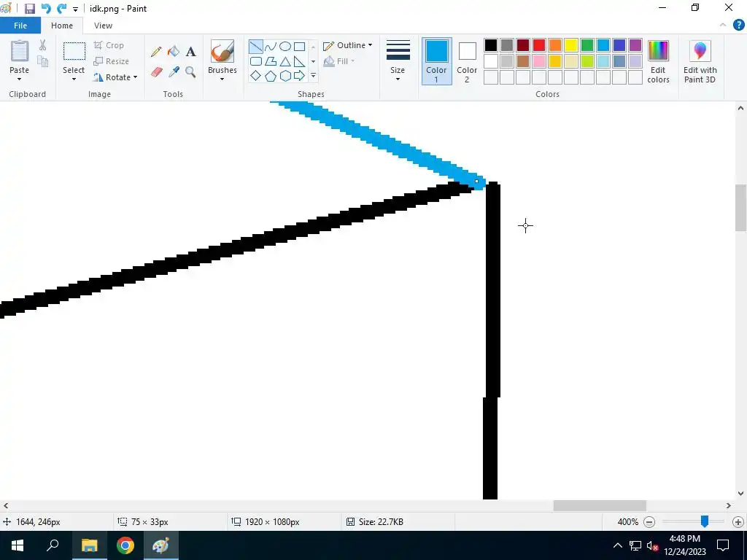Open the Brushes dropdown arrow
This screenshot has width=747, height=560.
[222, 79]
